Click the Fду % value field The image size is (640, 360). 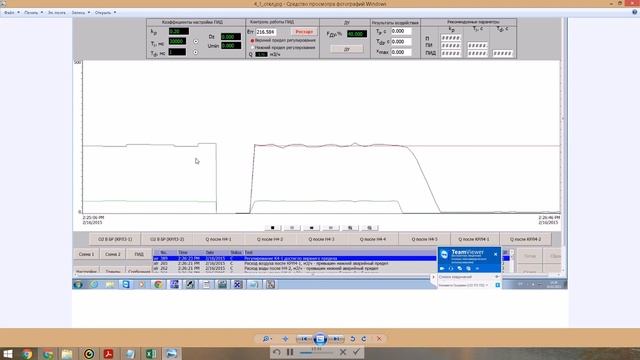tap(357, 34)
